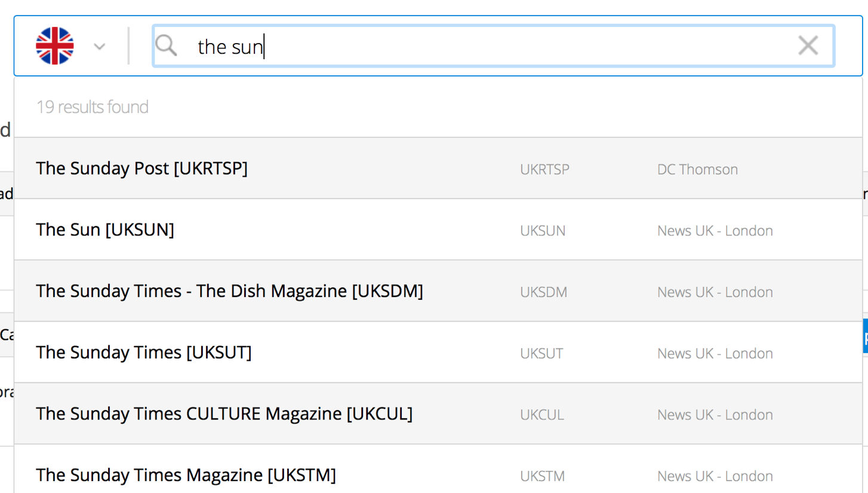Viewport: 868px width, 493px height.
Task: Click the DC Thomson publisher text
Action: (x=697, y=170)
